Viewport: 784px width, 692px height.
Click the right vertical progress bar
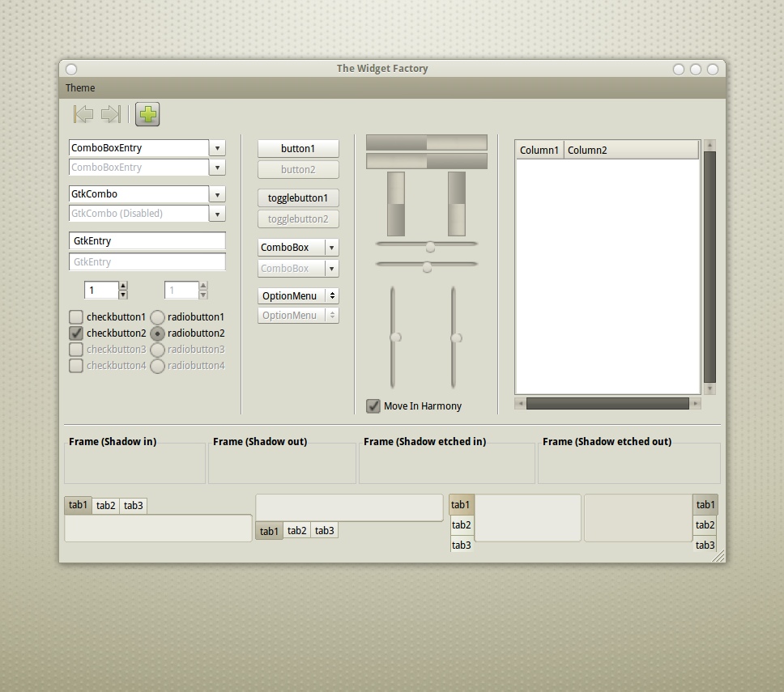tap(457, 204)
